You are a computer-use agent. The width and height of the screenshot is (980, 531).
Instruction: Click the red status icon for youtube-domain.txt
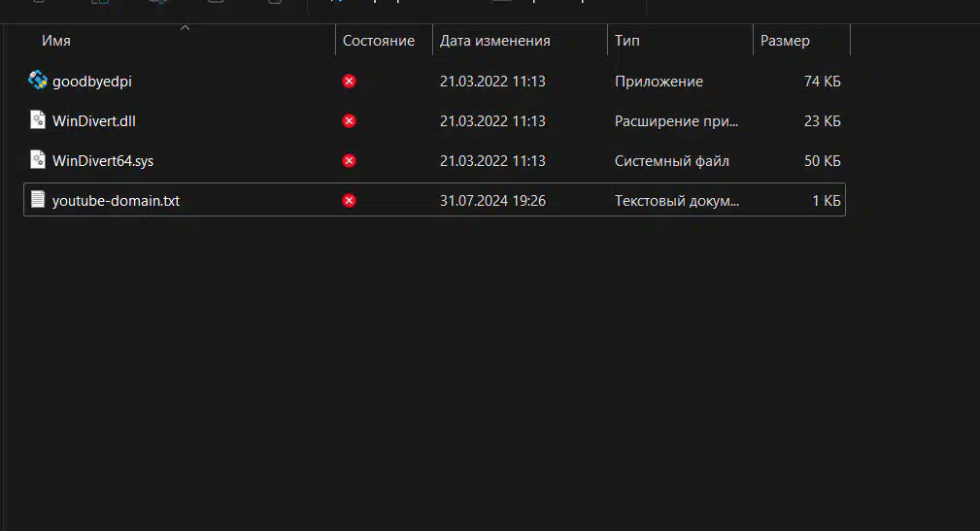tap(349, 201)
